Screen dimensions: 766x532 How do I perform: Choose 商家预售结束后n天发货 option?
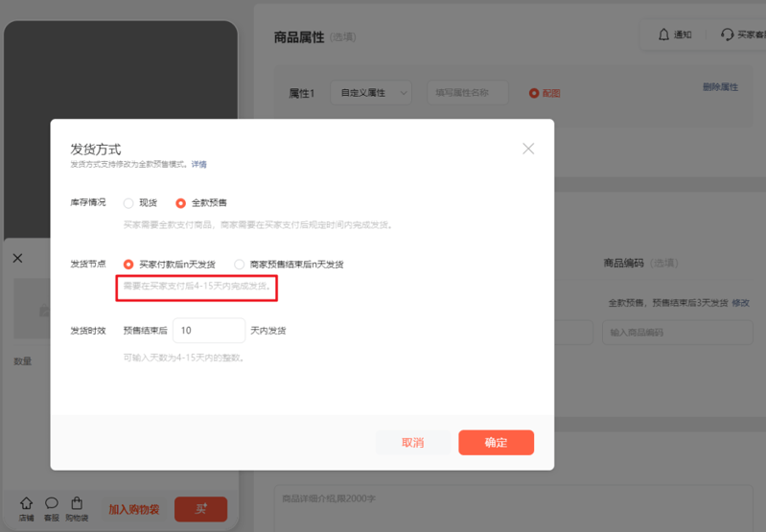coord(240,265)
